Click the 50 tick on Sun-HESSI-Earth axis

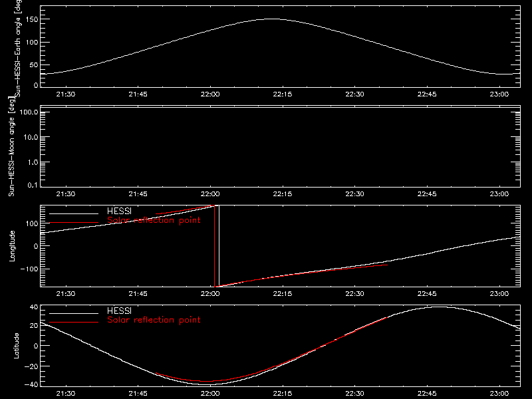[x=34, y=65]
